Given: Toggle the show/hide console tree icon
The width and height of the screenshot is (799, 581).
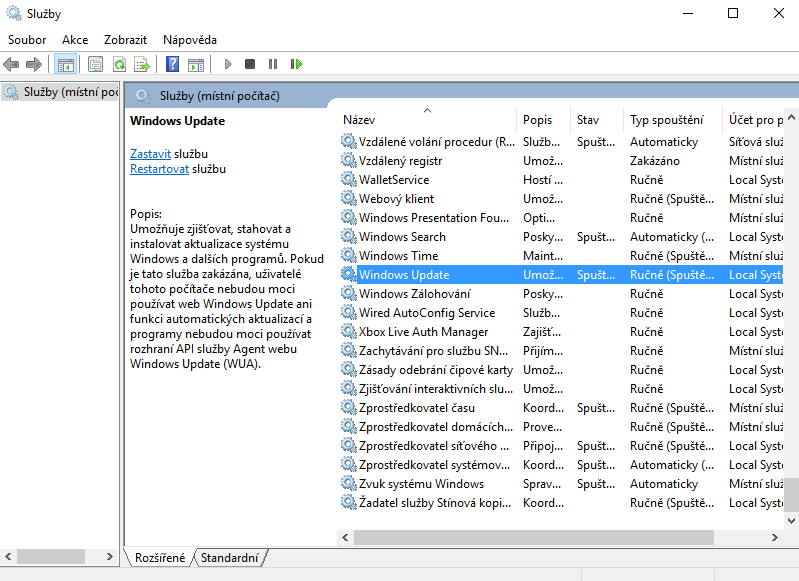Looking at the screenshot, I should click(66, 64).
